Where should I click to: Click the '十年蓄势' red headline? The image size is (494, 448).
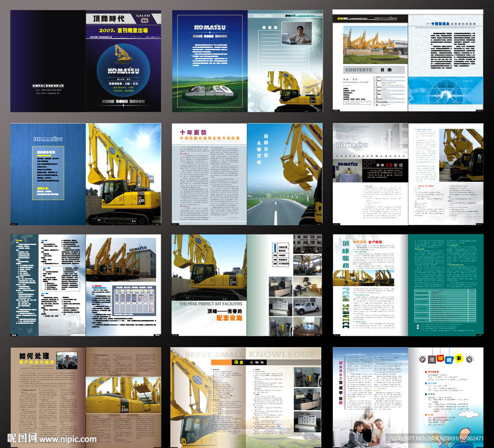coord(193,133)
